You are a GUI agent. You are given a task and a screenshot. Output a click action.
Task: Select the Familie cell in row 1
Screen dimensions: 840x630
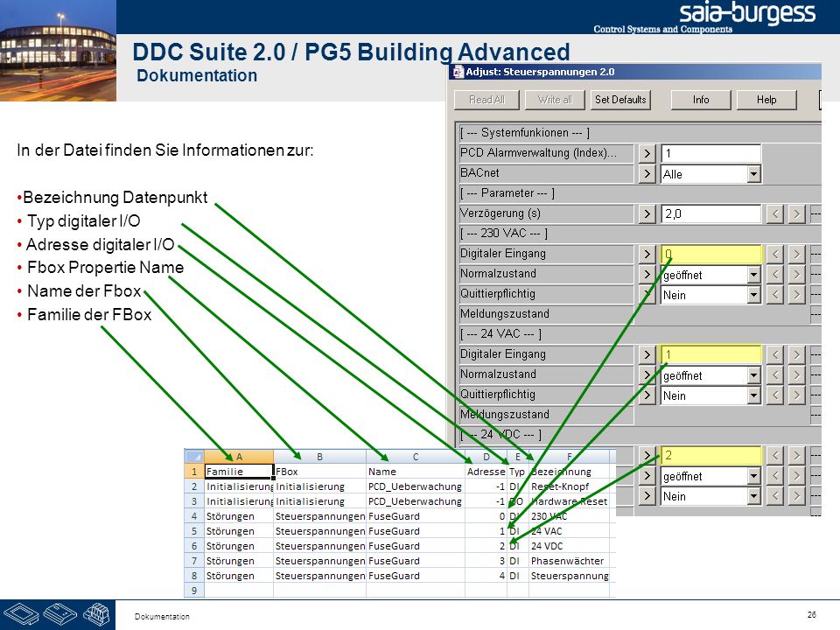click(239, 472)
